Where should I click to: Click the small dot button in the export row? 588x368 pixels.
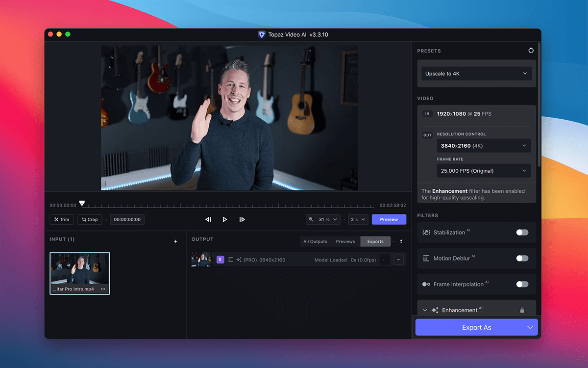tap(384, 260)
